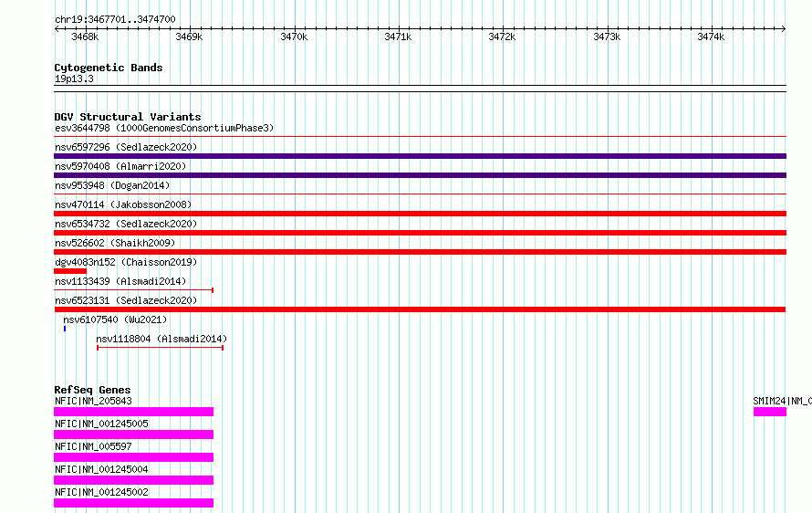Screen dimensions: 812x513
Task: Select the NFIC NM_001245004 magenta bar
Action: pyautogui.click(x=133, y=480)
